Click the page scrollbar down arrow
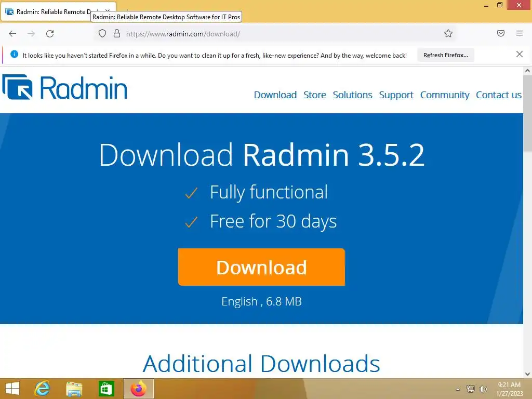Screen dimensions: 532x399 point(527,374)
